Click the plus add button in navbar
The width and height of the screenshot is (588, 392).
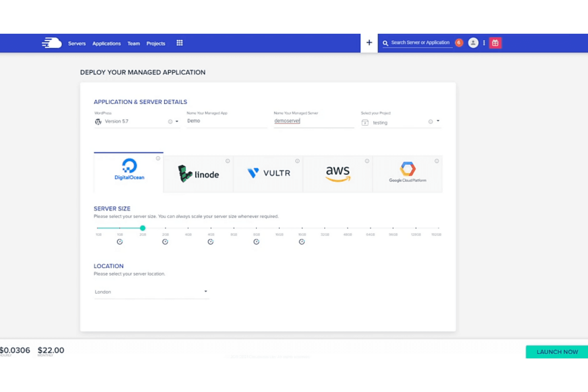point(369,43)
